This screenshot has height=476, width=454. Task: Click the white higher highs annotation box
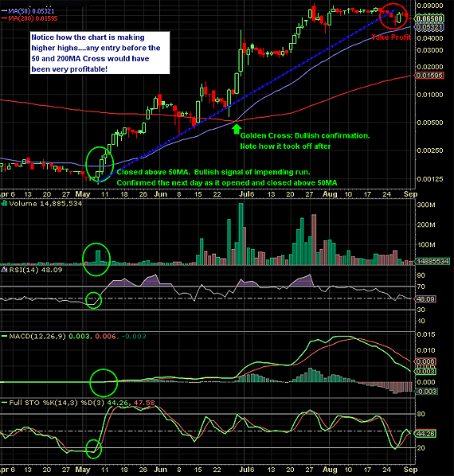tap(100, 53)
